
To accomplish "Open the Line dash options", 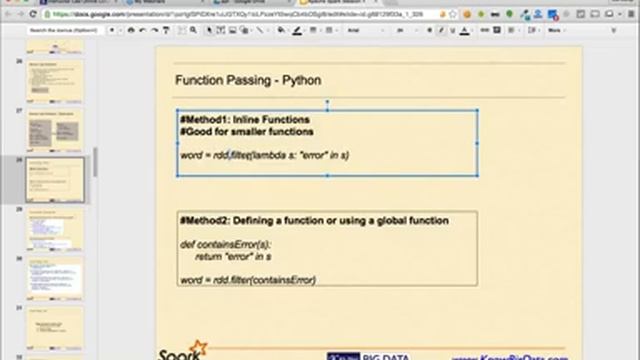I will click(329, 30).
